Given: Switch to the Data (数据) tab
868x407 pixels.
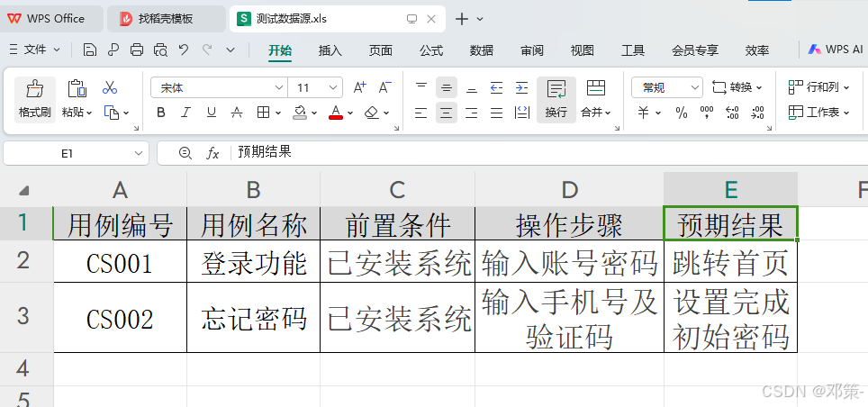Looking at the screenshot, I should click(x=481, y=50).
